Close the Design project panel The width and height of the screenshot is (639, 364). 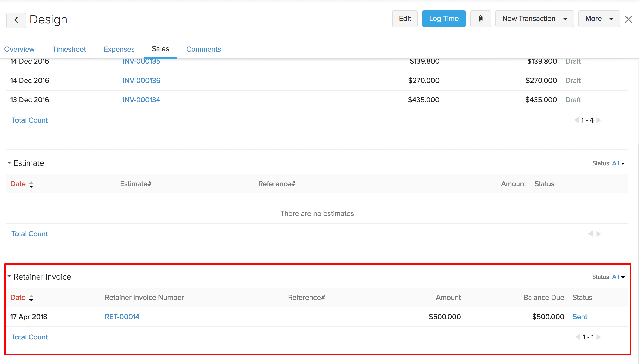[629, 19]
